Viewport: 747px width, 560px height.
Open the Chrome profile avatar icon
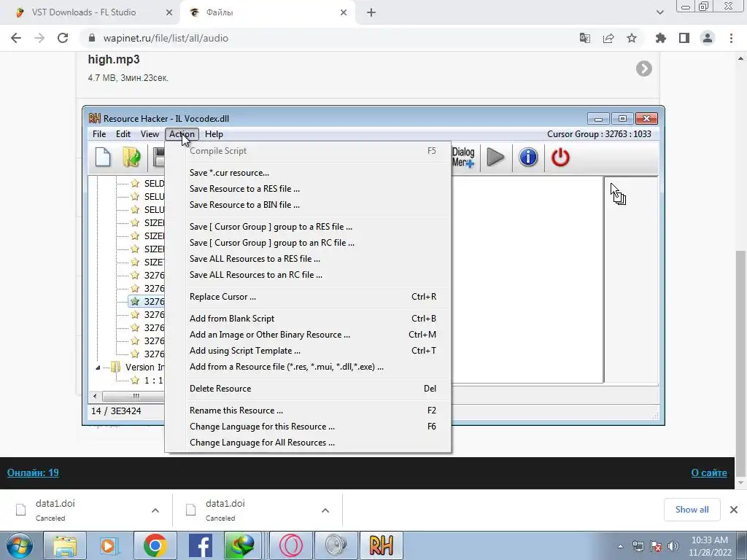708,38
